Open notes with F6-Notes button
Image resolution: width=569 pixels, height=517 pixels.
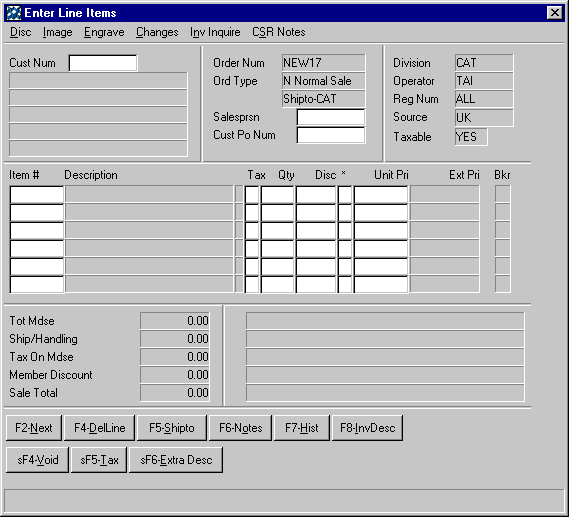click(x=240, y=428)
